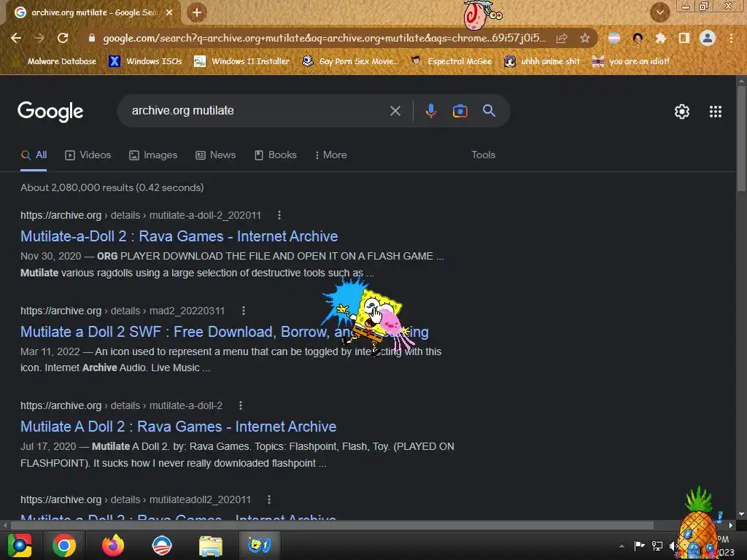Switch to News results tab
Screen dimensions: 747x560
pyautogui.click(x=216, y=155)
